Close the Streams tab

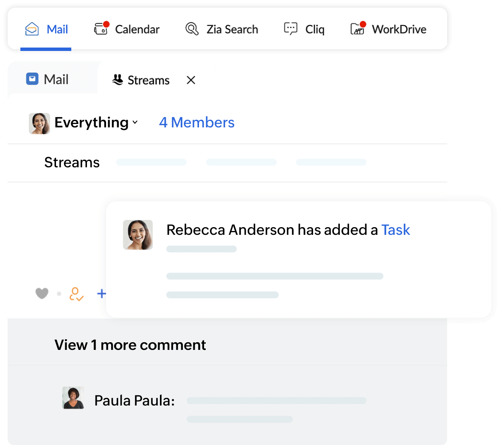(x=191, y=80)
